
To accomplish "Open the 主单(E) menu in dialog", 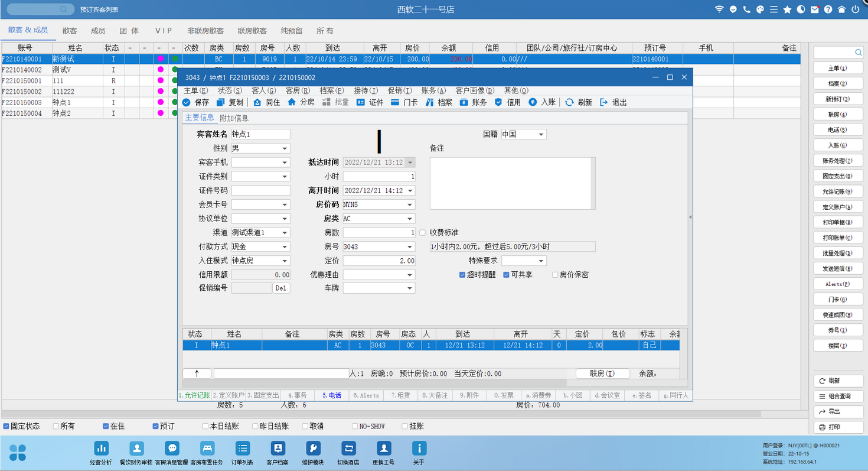I will point(196,90).
